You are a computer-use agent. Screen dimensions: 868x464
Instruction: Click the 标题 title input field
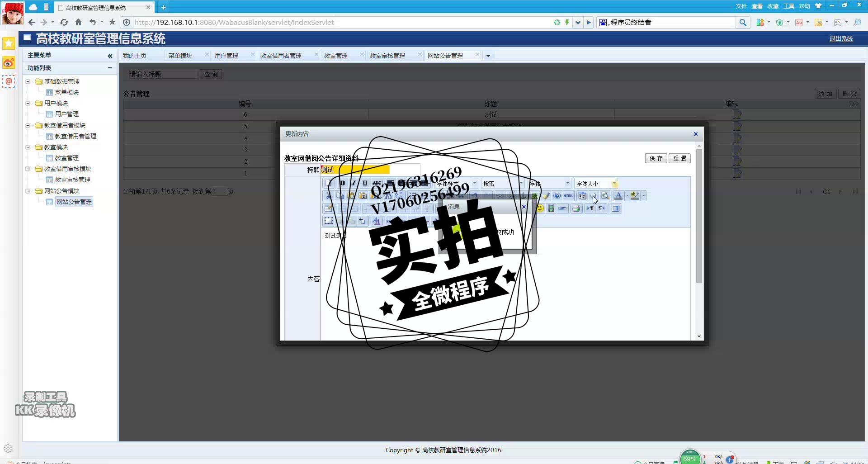[x=355, y=170]
